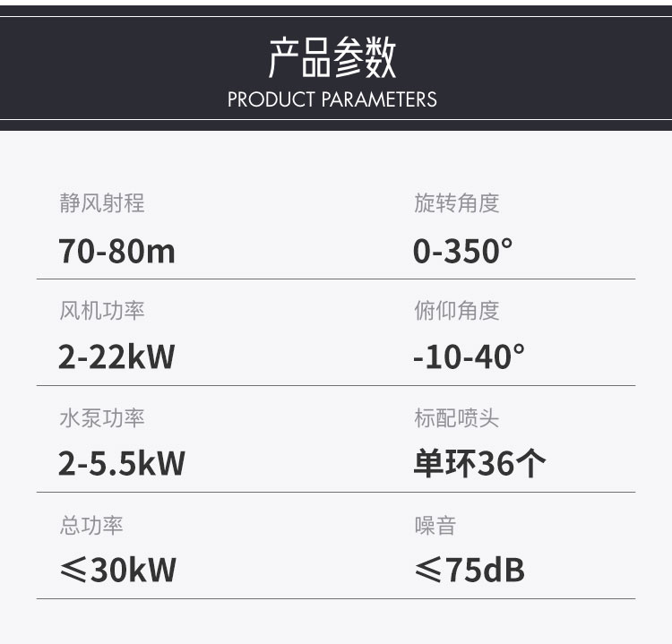The image size is (672, 644).
Task: Select the 旋转角度 label
Action: coord(456,204)
